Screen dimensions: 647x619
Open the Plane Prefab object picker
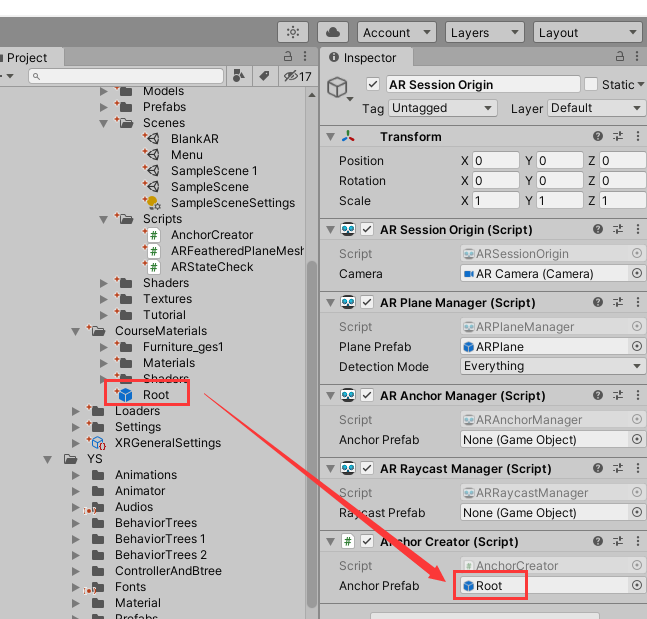point(637,346)
